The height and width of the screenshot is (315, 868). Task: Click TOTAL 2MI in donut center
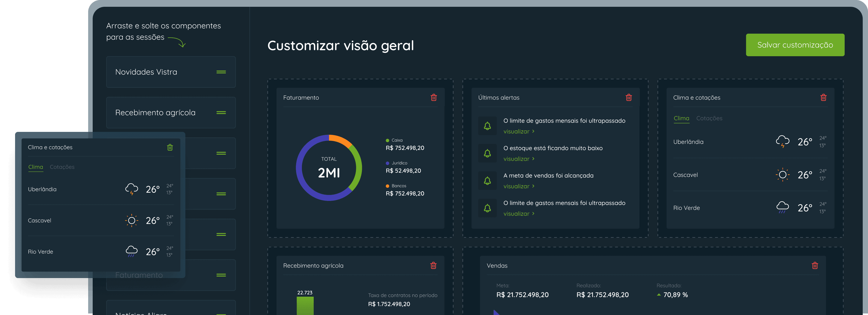pyautogui.click(x=329, y=168)
